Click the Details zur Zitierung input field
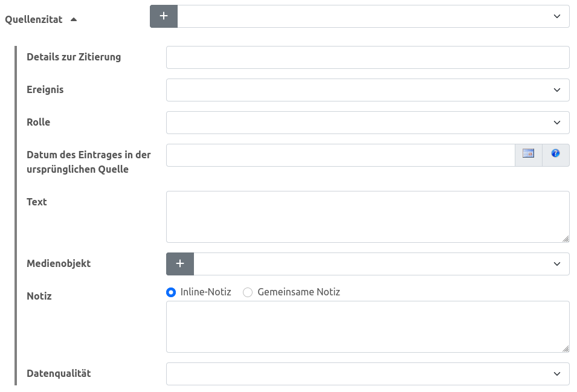This screenshot has height=392, width=577. (x=367, y=57)
